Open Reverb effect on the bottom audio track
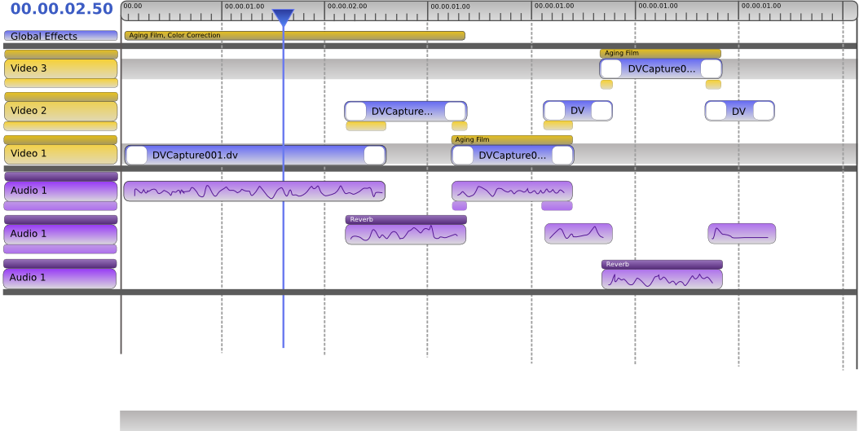 [661, 264]
